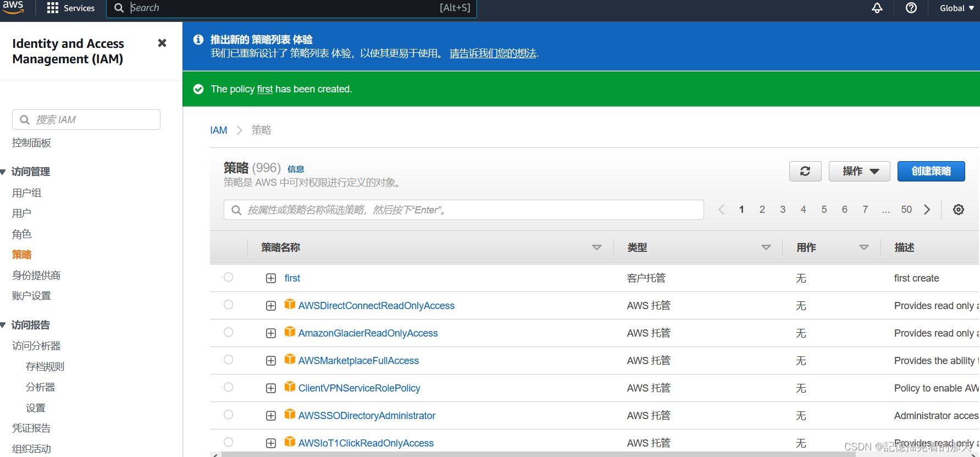Expand the AWSIoT1ClickReadOnlyAccess row
The width and height of the screenshot is (980, 457).
(271, 443)
